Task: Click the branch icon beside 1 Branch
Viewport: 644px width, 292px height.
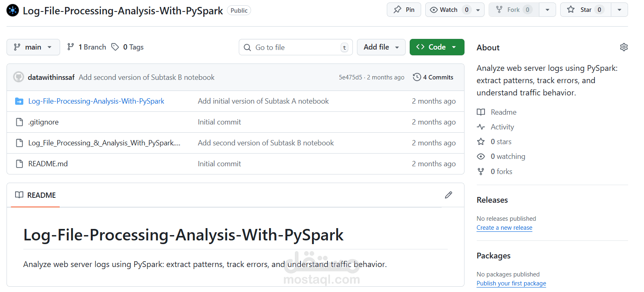Action: 71,47
